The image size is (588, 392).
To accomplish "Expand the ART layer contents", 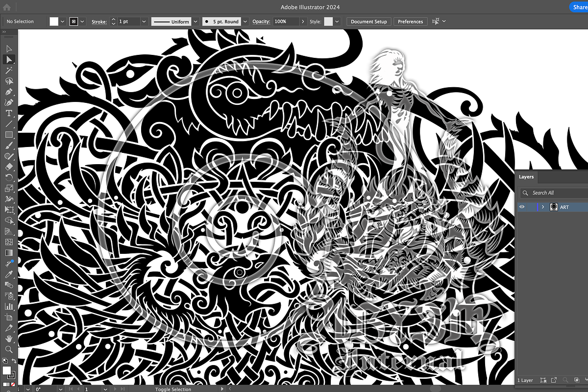I will click(x=542, y=207).
